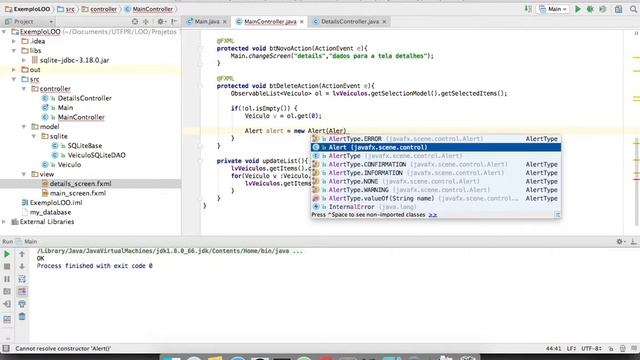Viewport: 640px width, 360px height.
Task: Open Project panel settings gear
Action: pyautogui.click(x=160, y=22)
